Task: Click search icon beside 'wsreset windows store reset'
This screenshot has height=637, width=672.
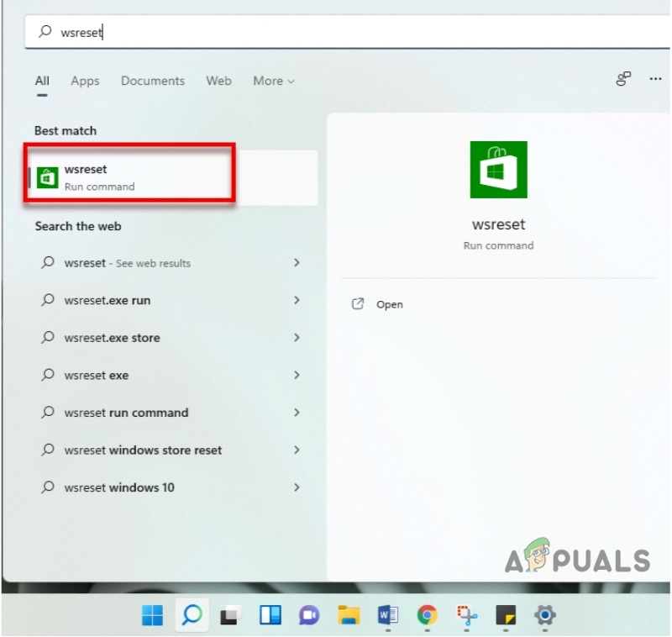Action: 48,450
